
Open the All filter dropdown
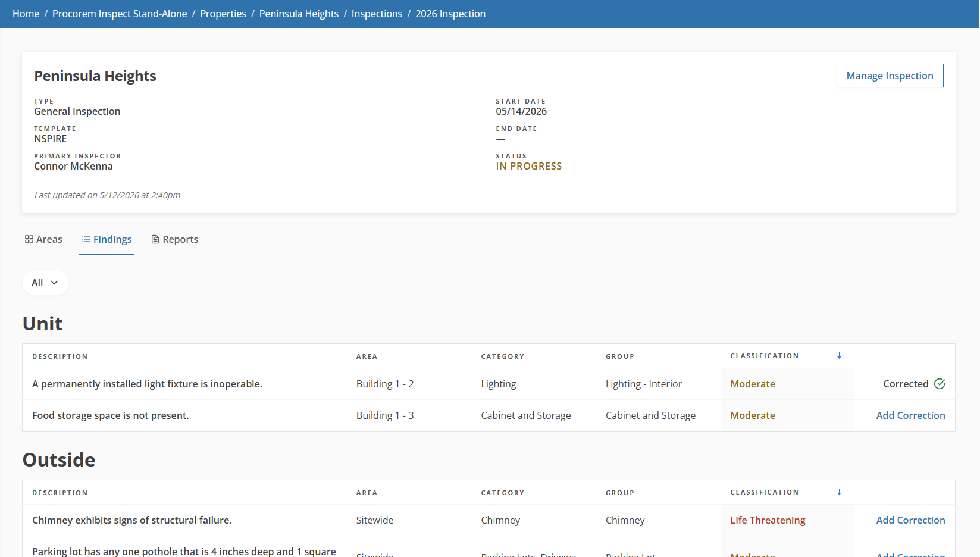(45, 283)
